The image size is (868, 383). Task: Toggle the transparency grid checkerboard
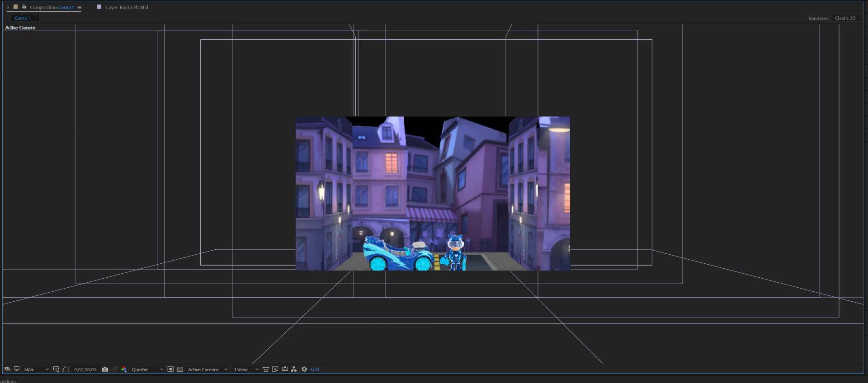pos(180,369)
